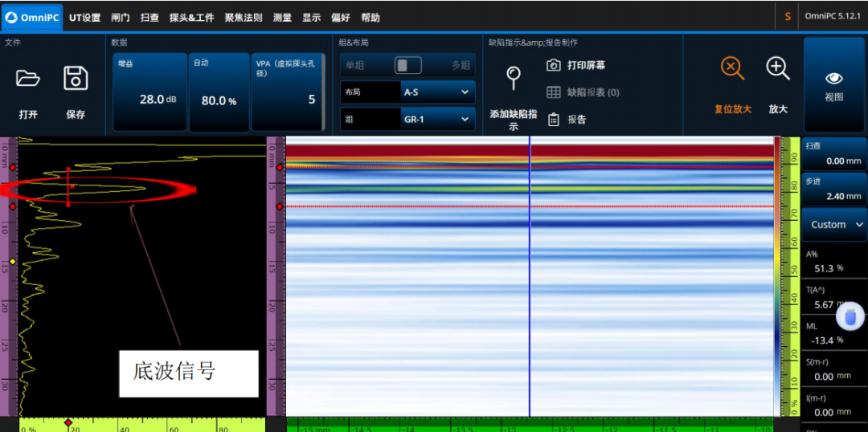Viewport: 868px width, 432px height.
Task: Click the red gate bar in A-scan view
Action: (x=68, y=187)
